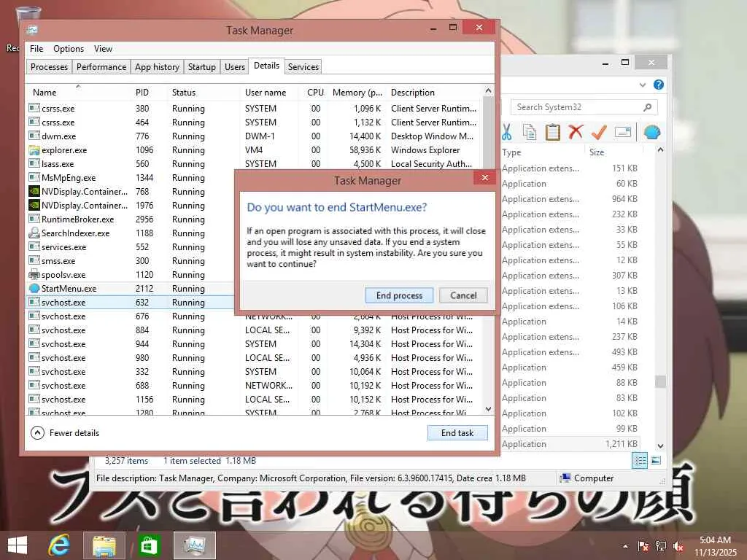Image resolution: width=747 pixels, height=560 pixels.
Task: Click the network tray icon
Action: 661,545
